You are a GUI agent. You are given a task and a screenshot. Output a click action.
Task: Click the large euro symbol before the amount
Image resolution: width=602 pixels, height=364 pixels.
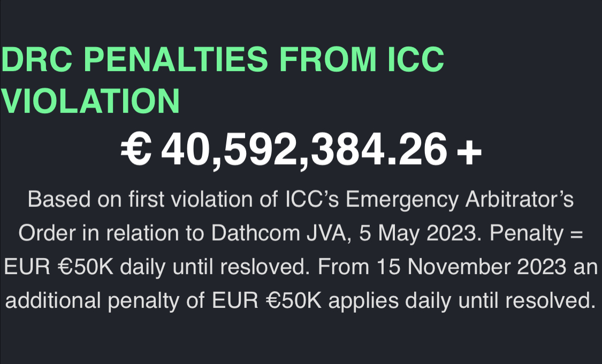135,149
